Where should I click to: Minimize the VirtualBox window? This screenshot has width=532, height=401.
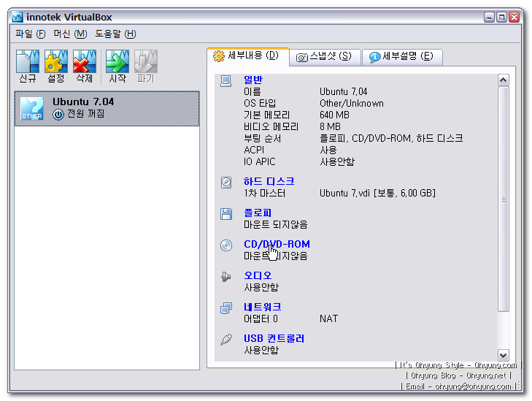[x=489, y=17]
